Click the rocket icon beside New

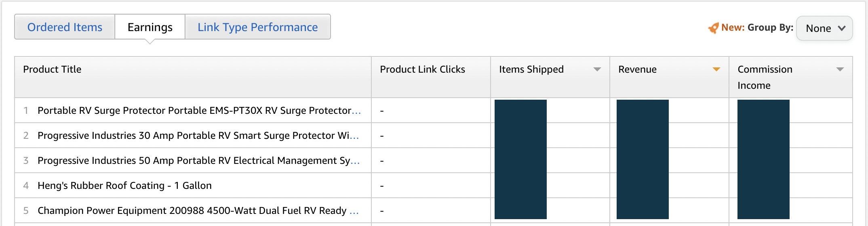[x=713, y=28]
